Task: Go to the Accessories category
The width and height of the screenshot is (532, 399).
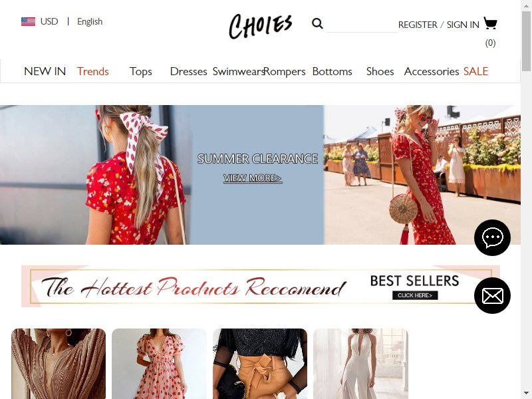Action: click(431, 71)
